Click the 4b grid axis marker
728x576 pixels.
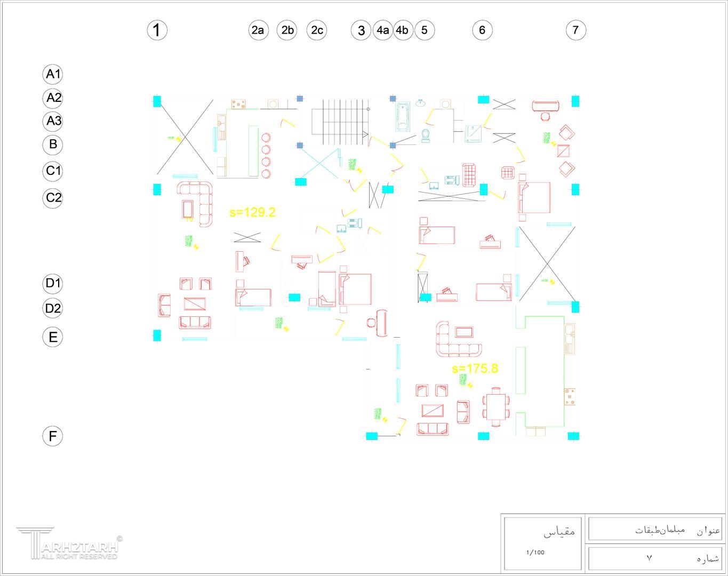click(x=403, y=30)
